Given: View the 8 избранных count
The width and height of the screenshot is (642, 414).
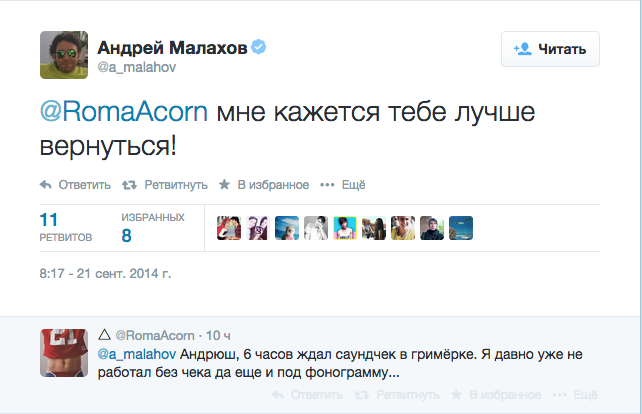Looking at the screenshot, I should tap(152, 227).
